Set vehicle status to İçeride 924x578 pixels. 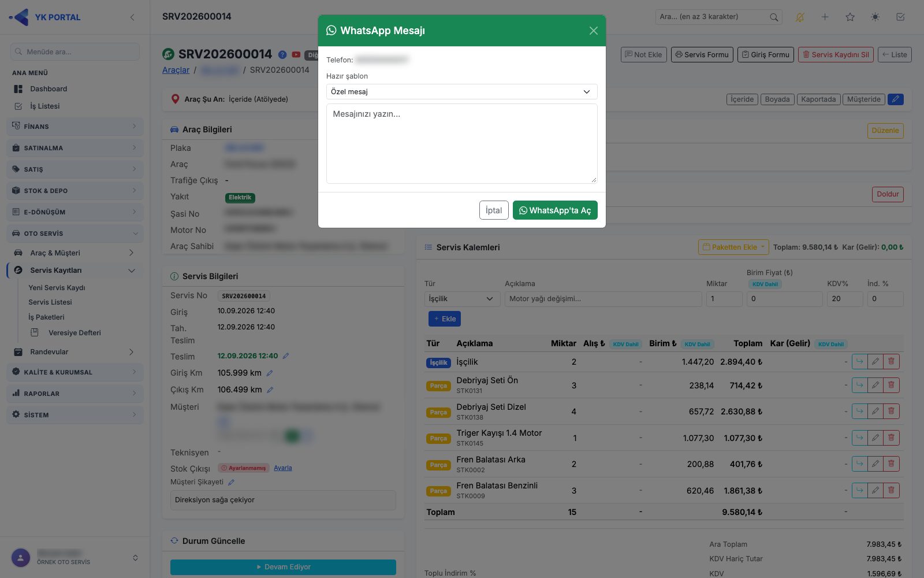click(x=742, y=99)
